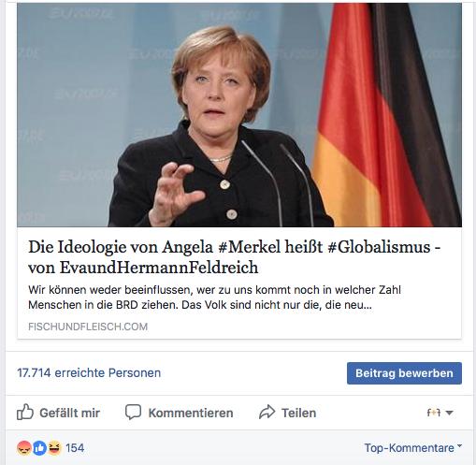Open the 154 reactions count list

click(x=75, y=448)
